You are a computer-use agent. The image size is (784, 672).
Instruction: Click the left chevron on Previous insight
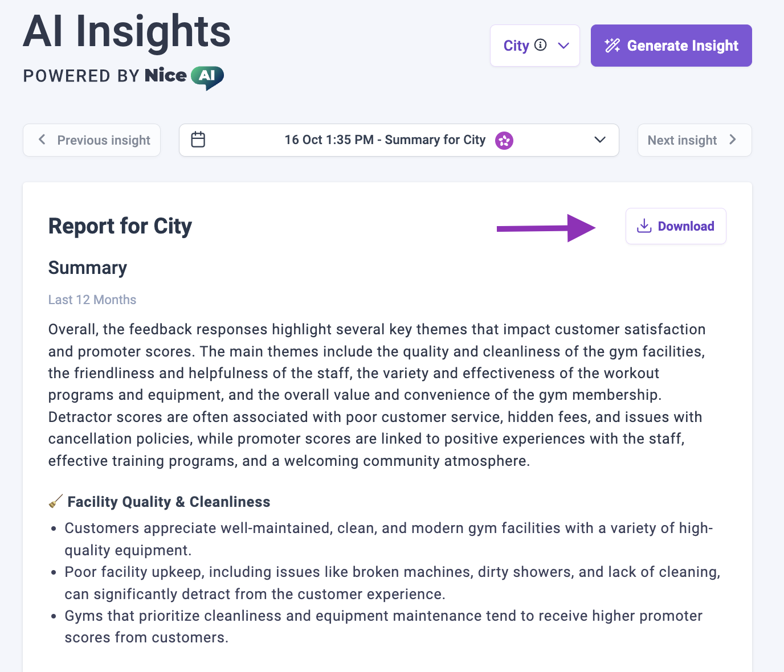coord(42,140)
